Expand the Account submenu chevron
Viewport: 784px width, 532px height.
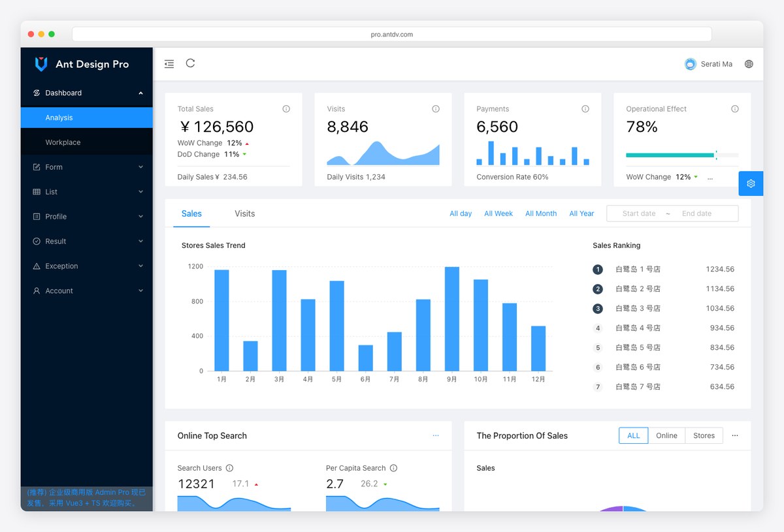pos(140,291)
